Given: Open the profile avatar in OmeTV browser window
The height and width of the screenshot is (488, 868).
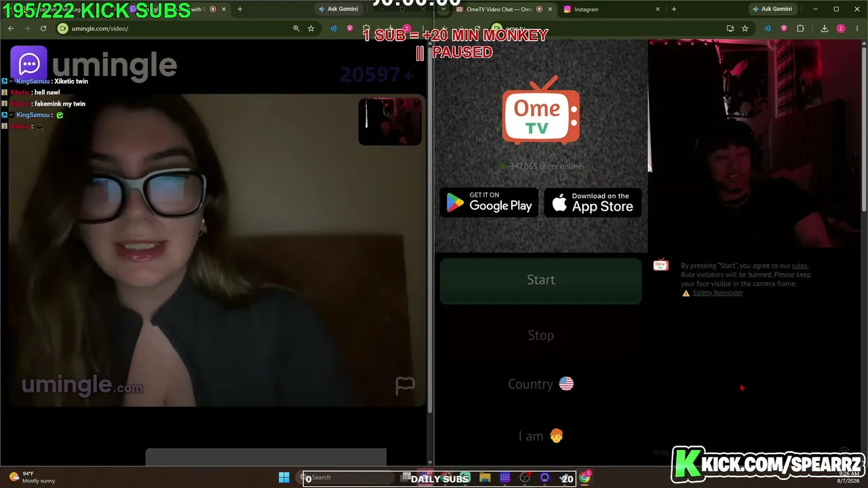Looking at the screenshot, I should coord(841,28).
